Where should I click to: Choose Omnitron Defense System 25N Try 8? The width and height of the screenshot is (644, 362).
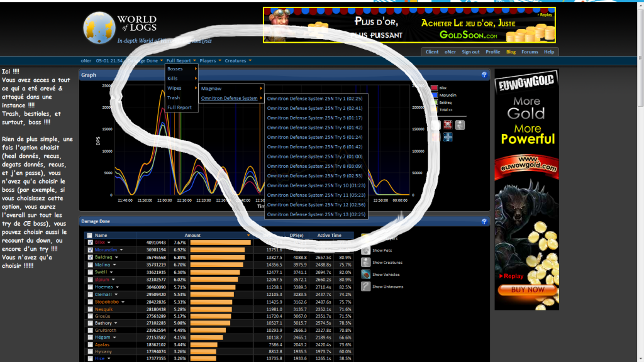click(315, 166)
